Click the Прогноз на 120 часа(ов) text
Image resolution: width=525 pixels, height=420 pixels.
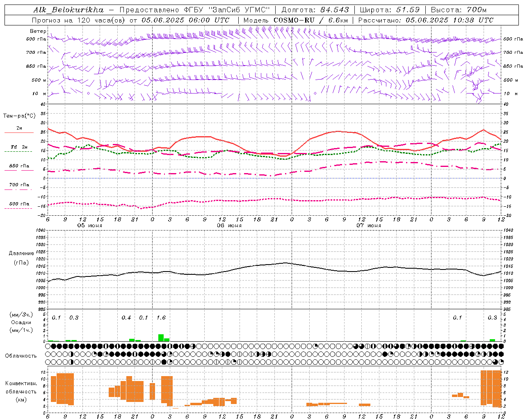78,20
